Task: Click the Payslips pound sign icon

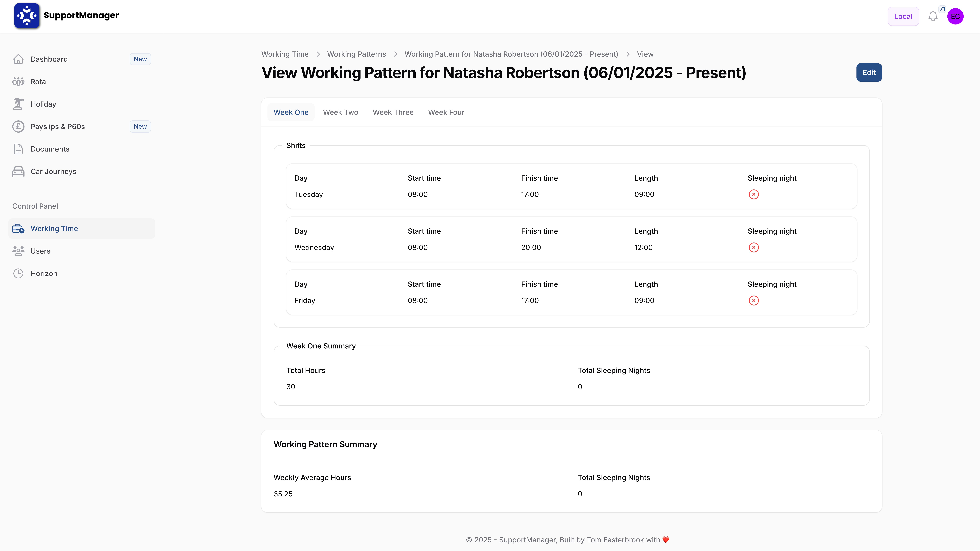Action: pos(18,127)
